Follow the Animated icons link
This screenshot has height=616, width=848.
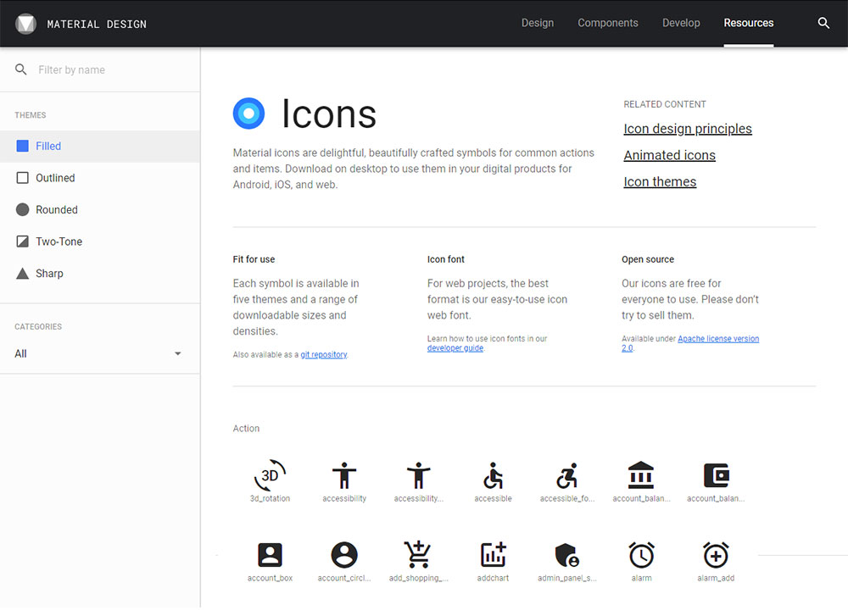pyautogui.click(x=669, y=155)
